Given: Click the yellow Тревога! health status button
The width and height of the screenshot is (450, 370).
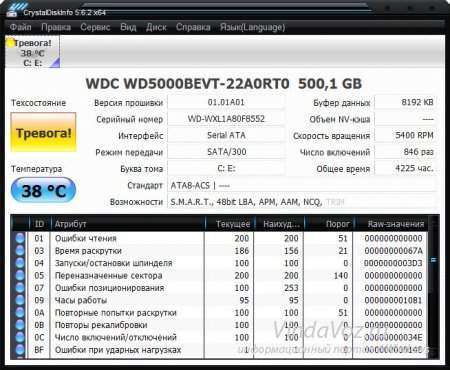Looking at the screenshot, I should coord(43,132).
